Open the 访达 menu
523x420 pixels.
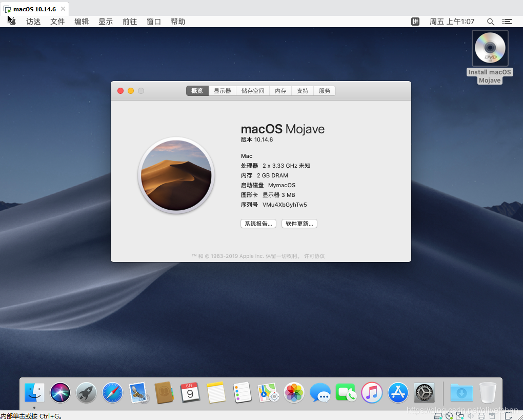33,22
